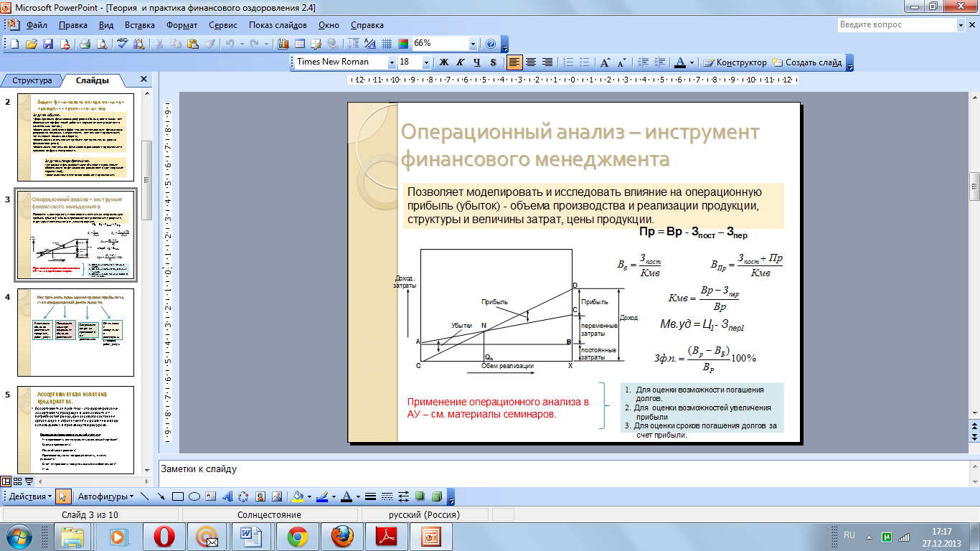Viewport: 980px width, 551px height.
Task: Open the Конструктор design pane
Action: click(735, 62)
